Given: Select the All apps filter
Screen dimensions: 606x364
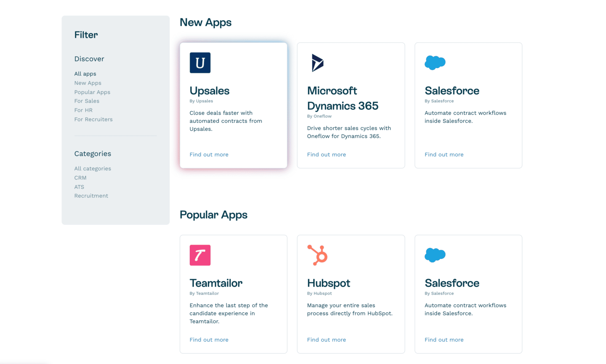Looking at the screenshot, I should coord(85,74).
